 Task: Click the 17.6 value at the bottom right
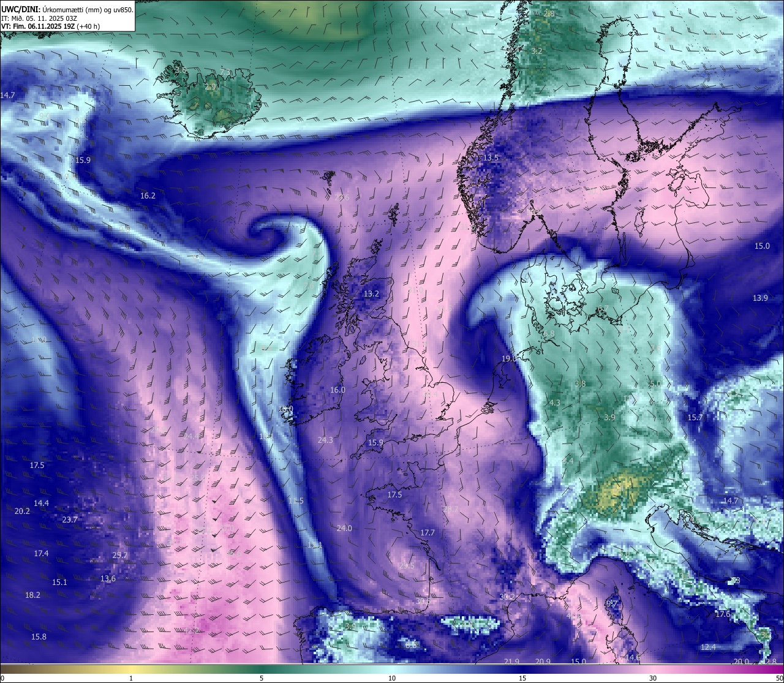click(723, 614)
